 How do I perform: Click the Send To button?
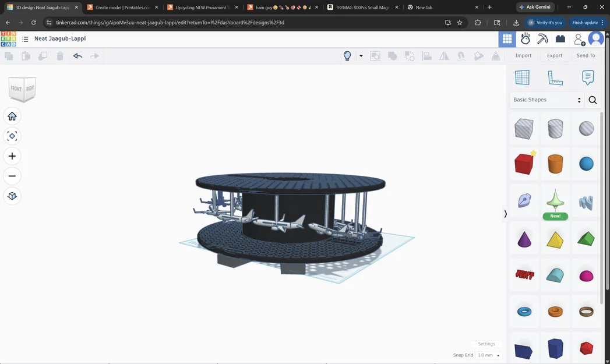click(586, 55)
